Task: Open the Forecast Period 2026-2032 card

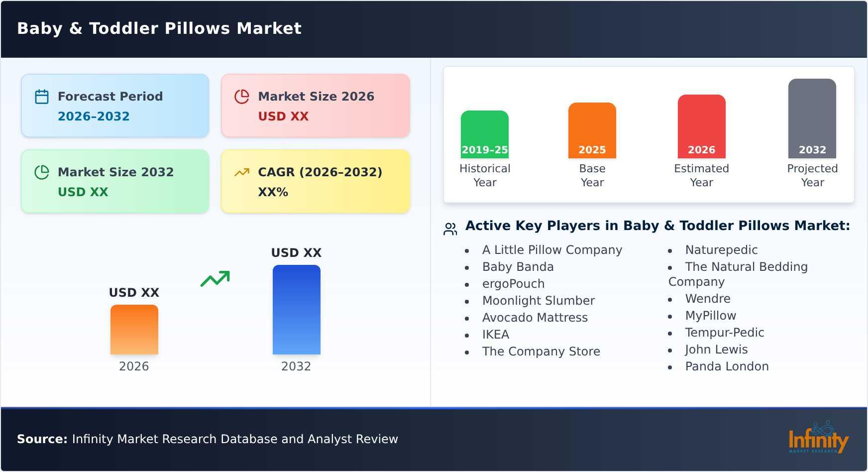Action: pyautogui.click(x=115, y=106)
